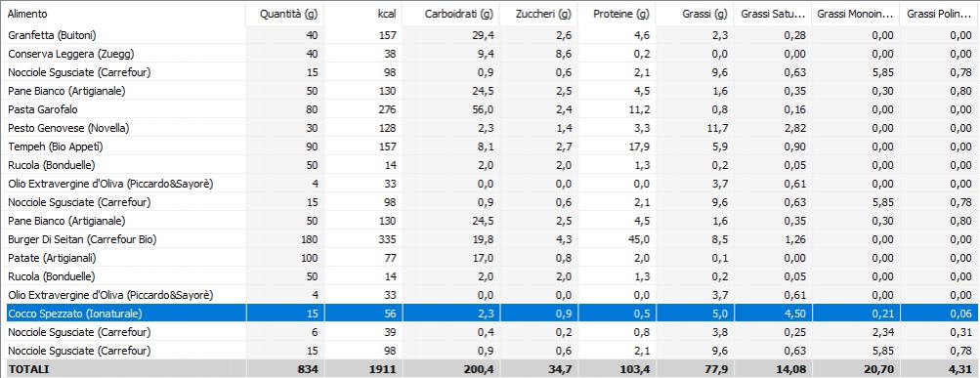Click the TOTALI summary row
Viewport: 980px width, 378px height.
490,369
